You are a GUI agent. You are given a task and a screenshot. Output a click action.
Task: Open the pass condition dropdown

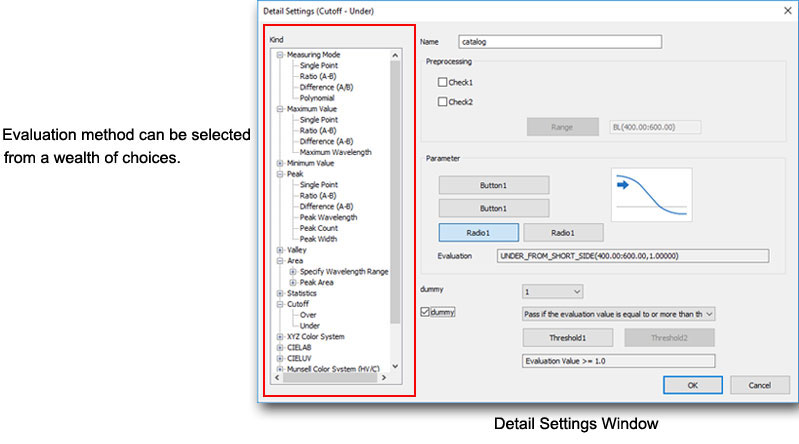click(x=619, y=313)
